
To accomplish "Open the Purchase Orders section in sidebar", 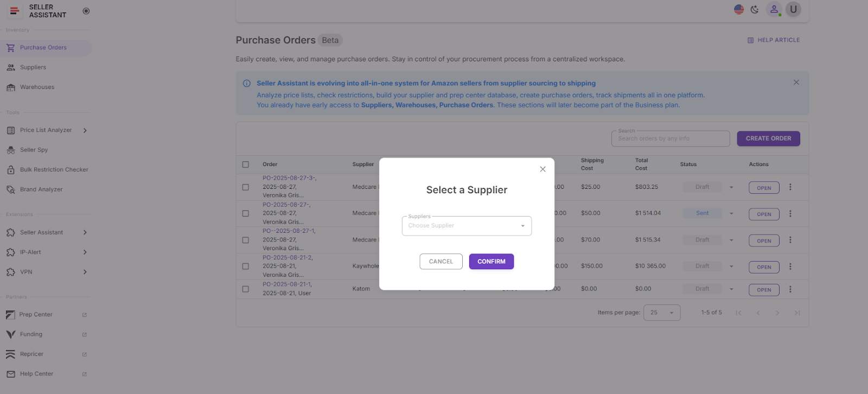I will [x=43, y=48].
